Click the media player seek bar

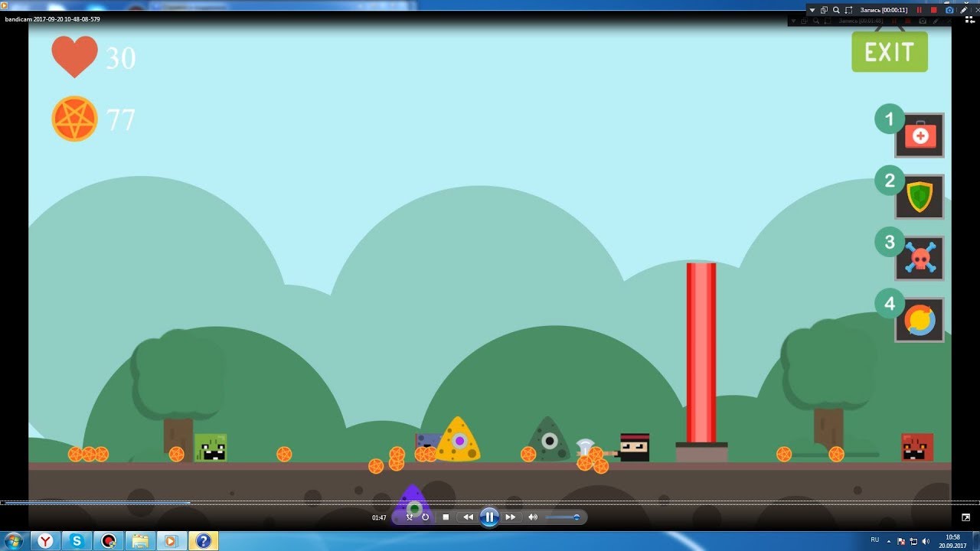tap(490, 503)
